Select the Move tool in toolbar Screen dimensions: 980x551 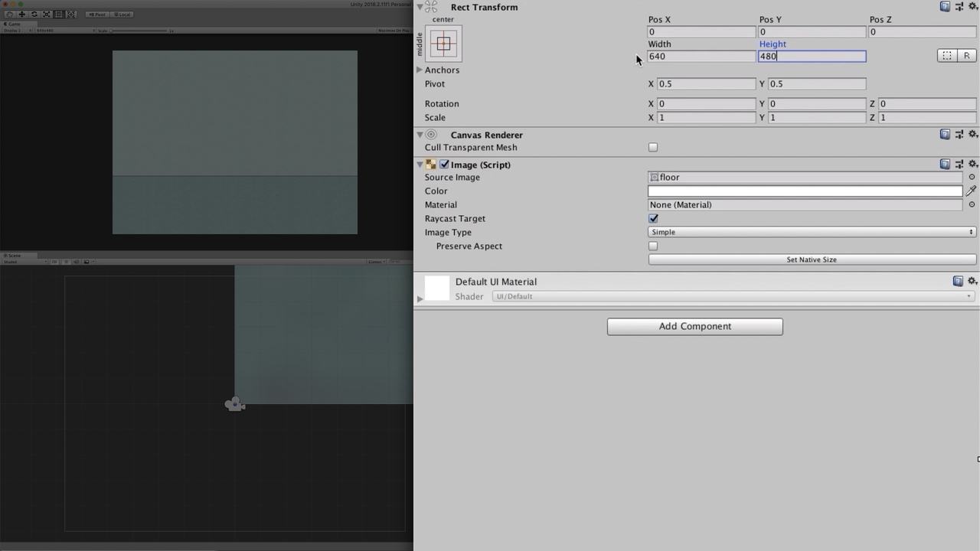click(x=21, y=15)
